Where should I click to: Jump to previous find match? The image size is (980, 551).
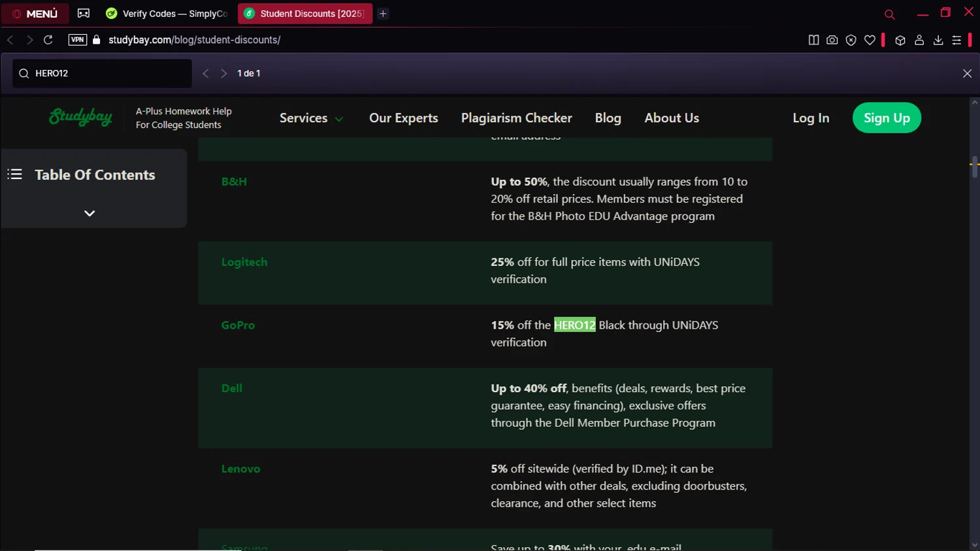pyautogui.click(x=206, y=73)
